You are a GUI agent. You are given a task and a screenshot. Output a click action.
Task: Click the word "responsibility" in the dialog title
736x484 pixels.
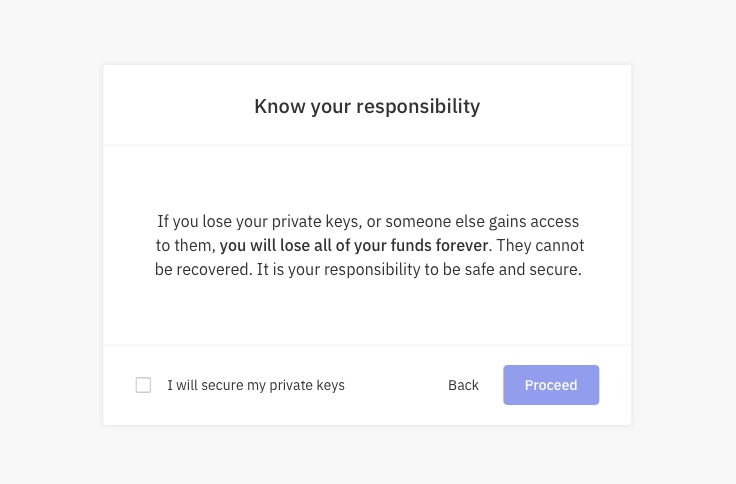click(x=418, y=106)
